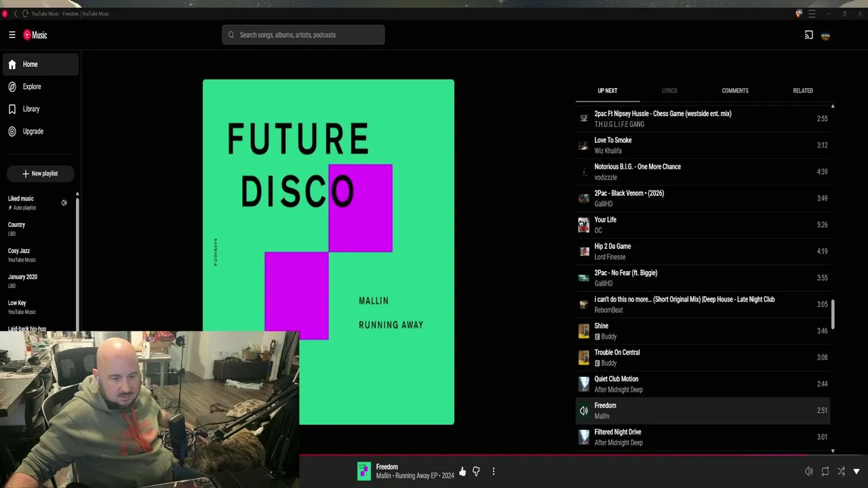The height and width of the screenshot is (488, 868).
Task: Focus the Search songs, albums, artists field
Action: click(303, 35)
